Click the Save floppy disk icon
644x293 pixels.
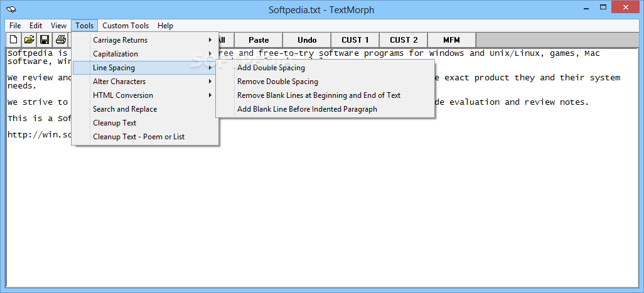coord(45,40)
